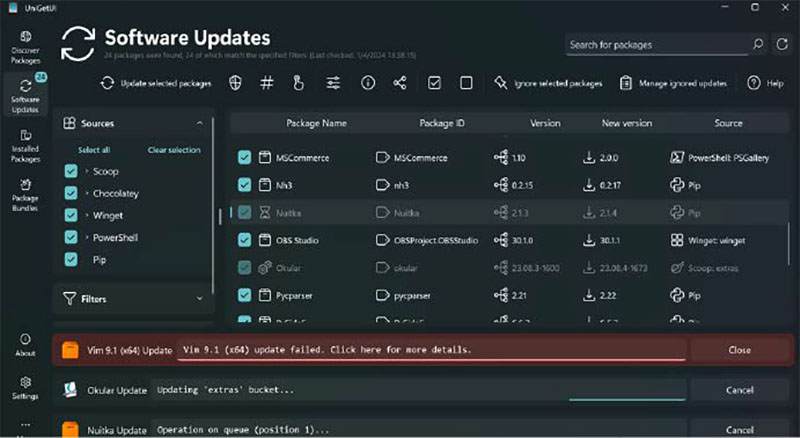The image size is (800, 438).
Task: Sort by Package Name column
Action: (x=316, y=123)
